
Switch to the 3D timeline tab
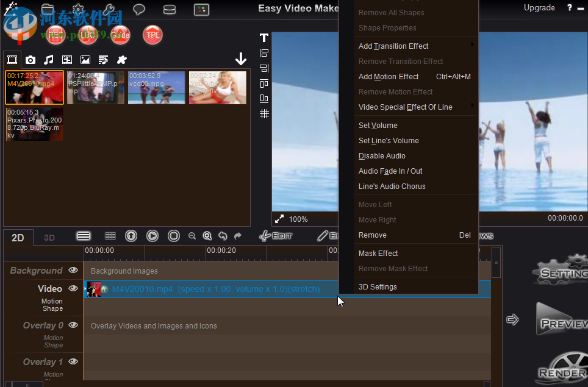click(x=49, y=237)
